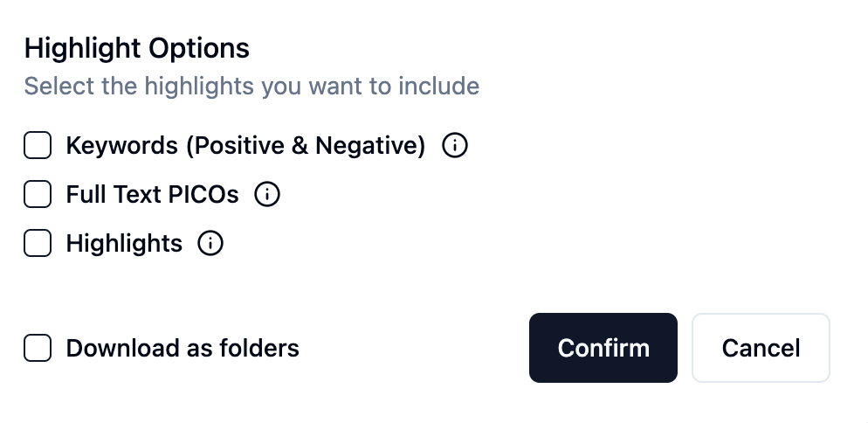Image resolution: width=868 pixels, height=423 pixels.
Task: Enable the Keywords (Positive & Negative) checkbox
Action: click(38, 146)
